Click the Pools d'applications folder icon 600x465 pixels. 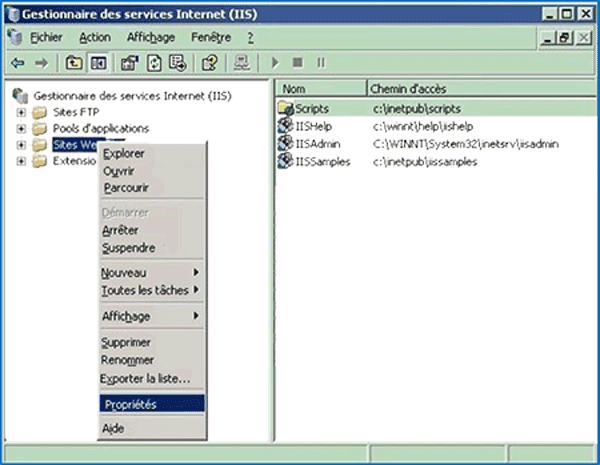[x=39, y=129]
